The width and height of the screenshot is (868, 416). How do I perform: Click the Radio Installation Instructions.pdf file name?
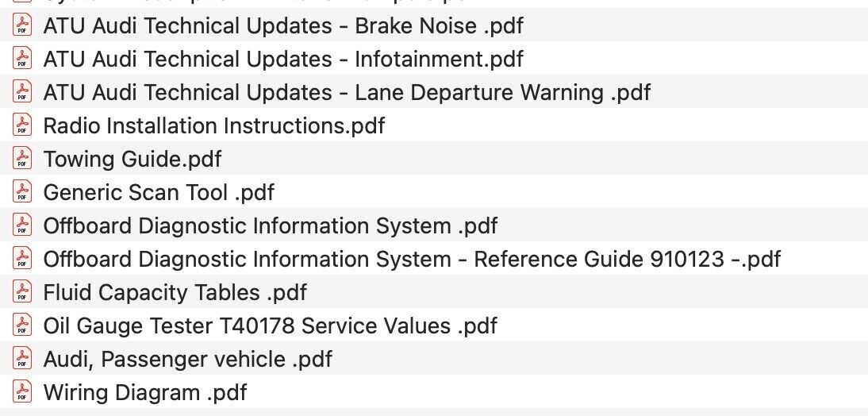point(214,126)
